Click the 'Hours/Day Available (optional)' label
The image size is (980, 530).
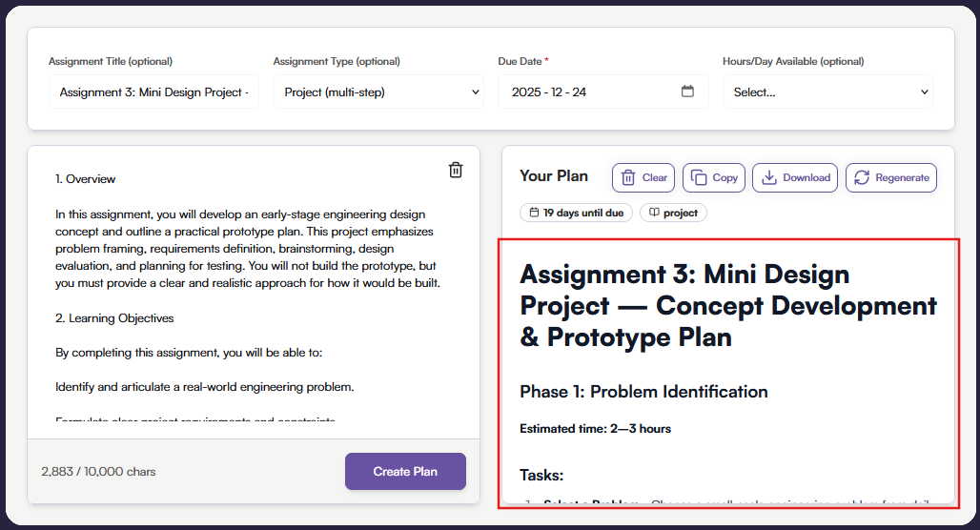pos(793,61)
